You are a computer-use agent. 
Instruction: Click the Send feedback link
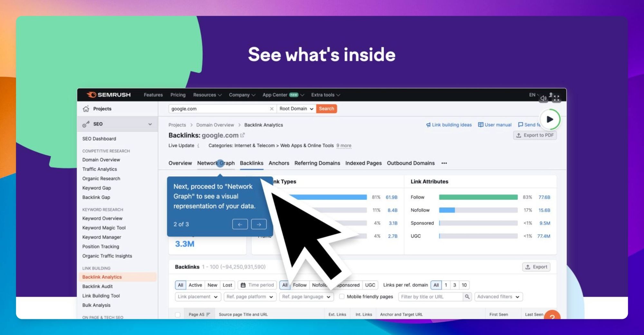pos(529,125)
